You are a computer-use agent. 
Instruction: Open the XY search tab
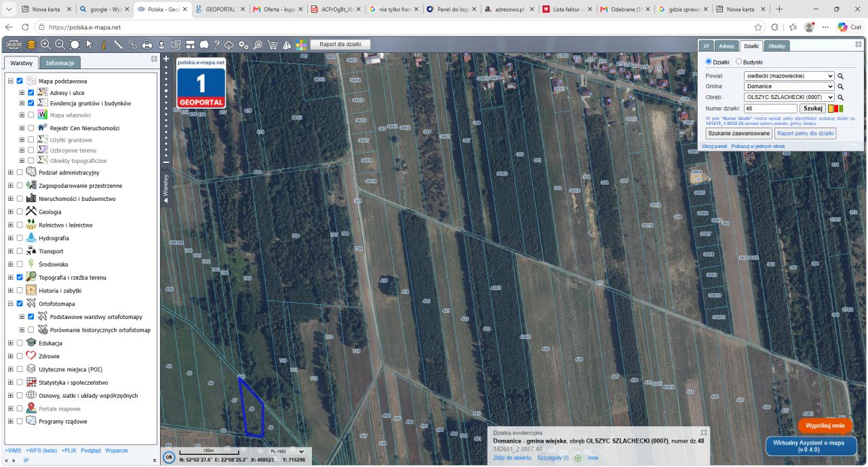coord(706,46)
